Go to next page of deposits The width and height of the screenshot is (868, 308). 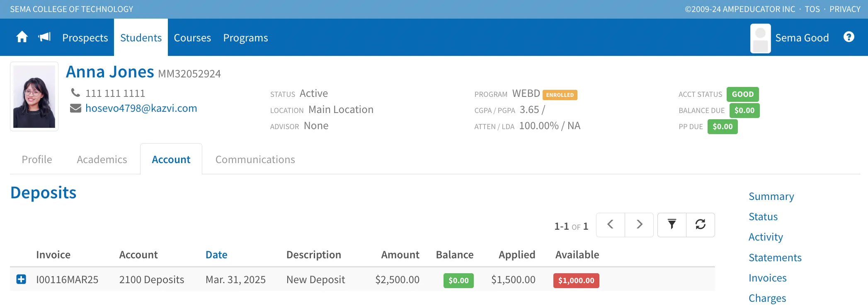(x=639, y=225)
